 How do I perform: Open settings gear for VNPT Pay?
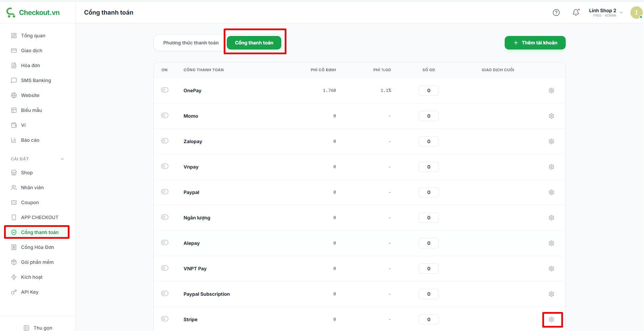(551, 269)
